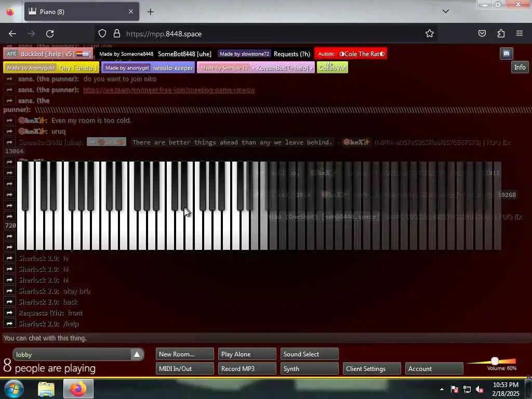
Task: Open MIDI In/Out settings
Action: click(184, 368)
